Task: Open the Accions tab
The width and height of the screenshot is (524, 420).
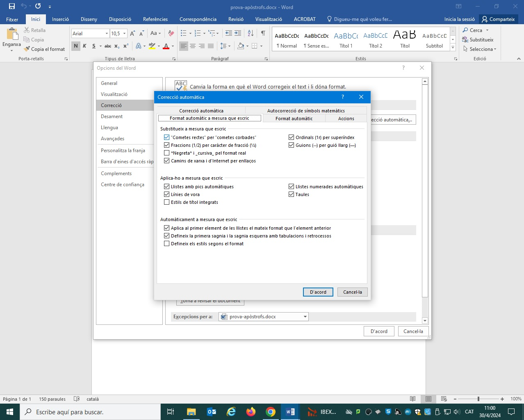Action: 346,119
